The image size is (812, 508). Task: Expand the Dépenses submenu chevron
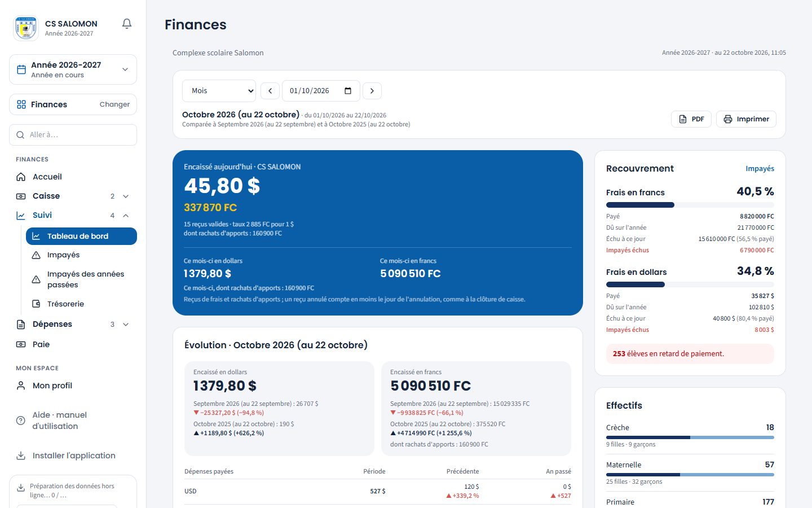pos(126,325)
